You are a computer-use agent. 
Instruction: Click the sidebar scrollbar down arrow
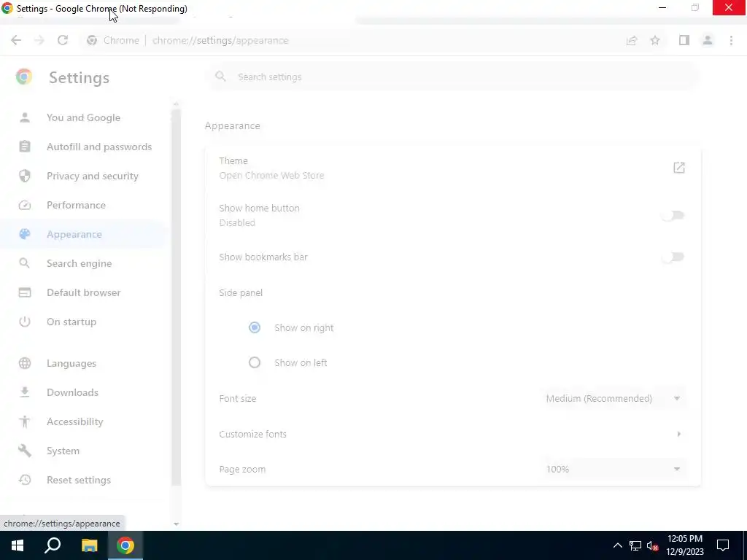(176, 524)
